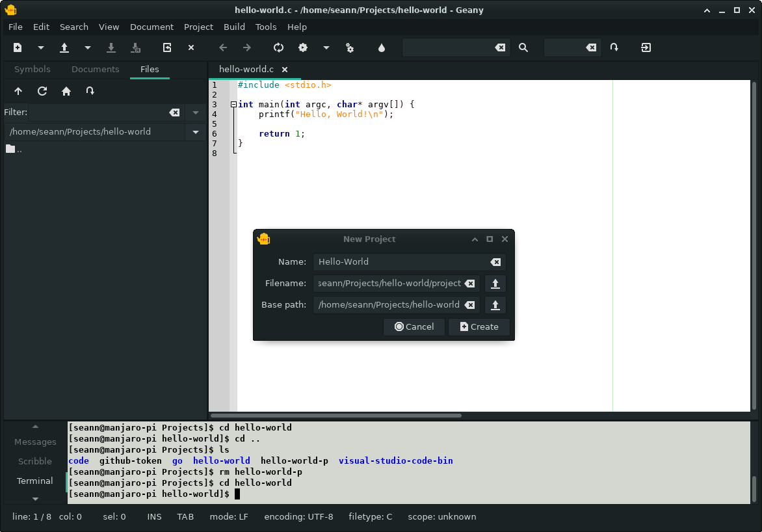762x532 pixels.
Task: Open the color chooser toolbar icon
Action: pyautogui.click(x=382, y=47)
